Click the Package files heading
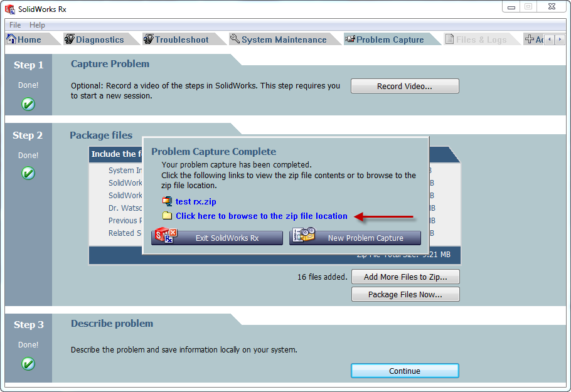 (x=101, y=135)
